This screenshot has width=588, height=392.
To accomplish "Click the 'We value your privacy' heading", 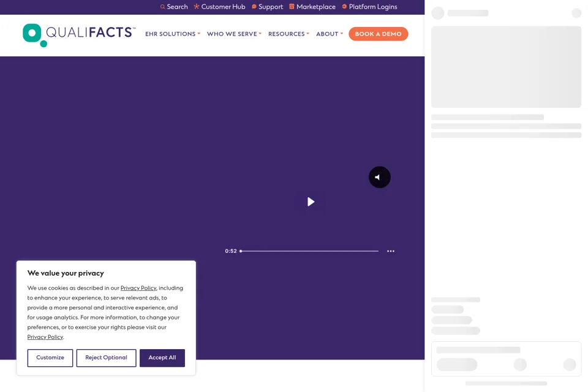I will point(66,273).
